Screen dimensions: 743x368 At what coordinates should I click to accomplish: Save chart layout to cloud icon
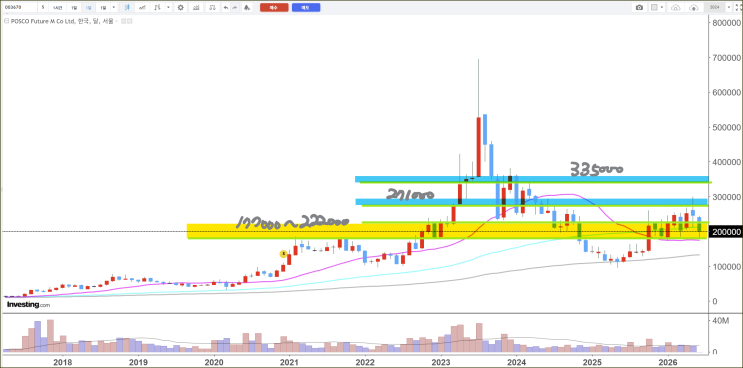pos(694,8)
